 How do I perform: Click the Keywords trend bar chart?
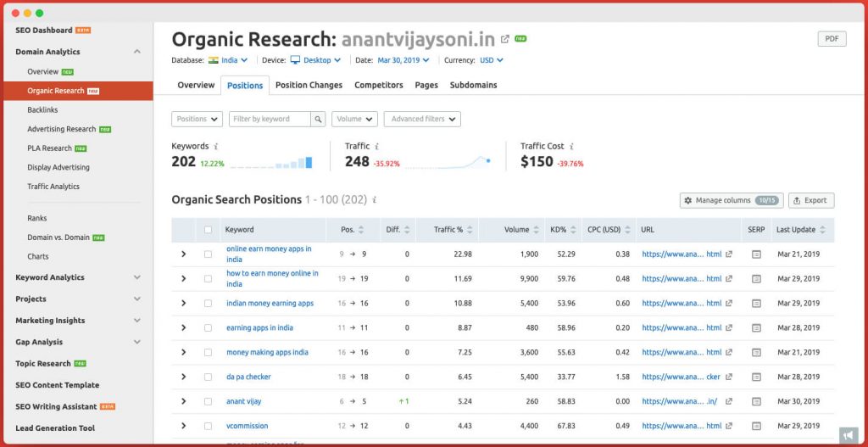tap(270, 162)
